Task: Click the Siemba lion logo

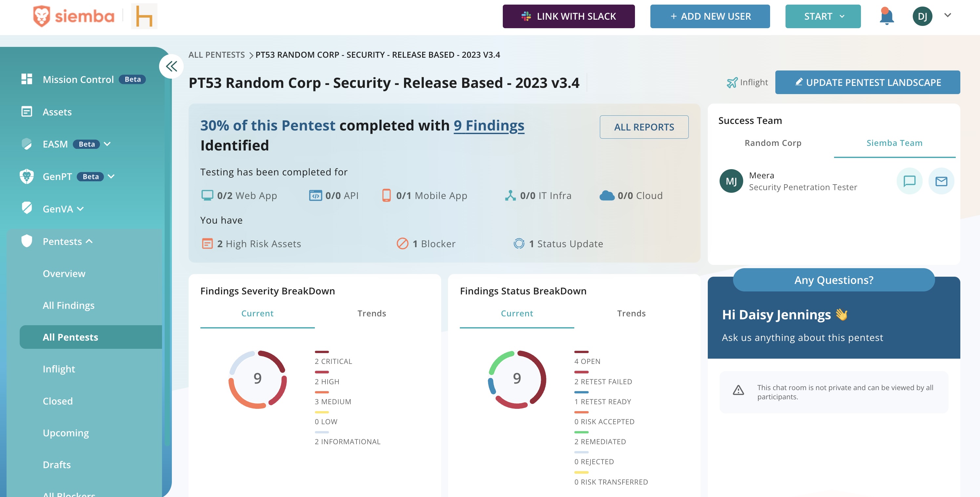Action: (x=41, y=16)
